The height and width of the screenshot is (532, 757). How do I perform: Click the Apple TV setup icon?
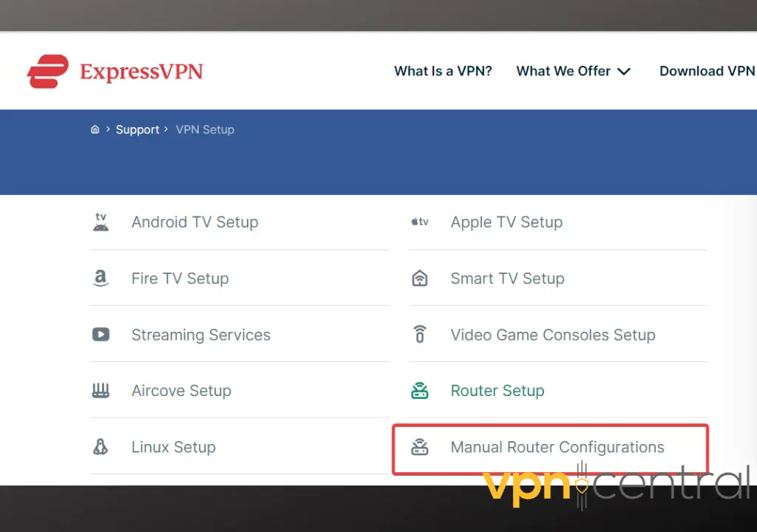(420, 222)
